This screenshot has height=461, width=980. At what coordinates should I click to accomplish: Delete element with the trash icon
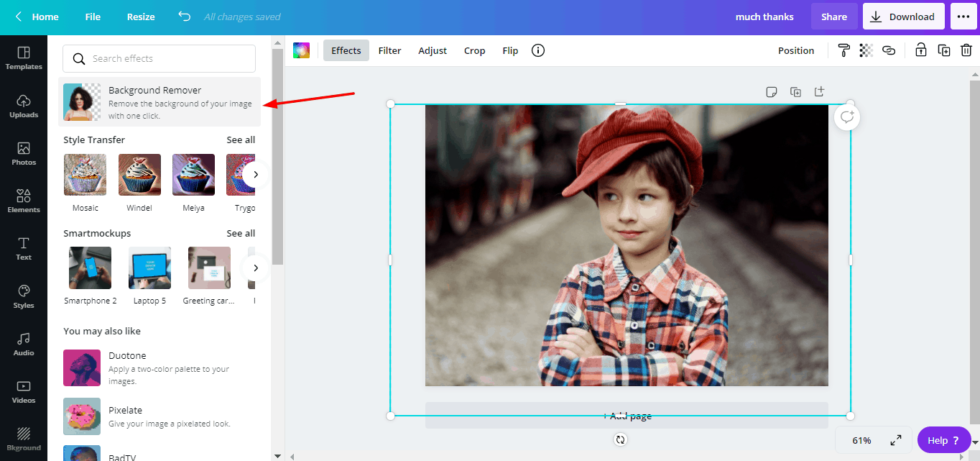tap(966, 50)
